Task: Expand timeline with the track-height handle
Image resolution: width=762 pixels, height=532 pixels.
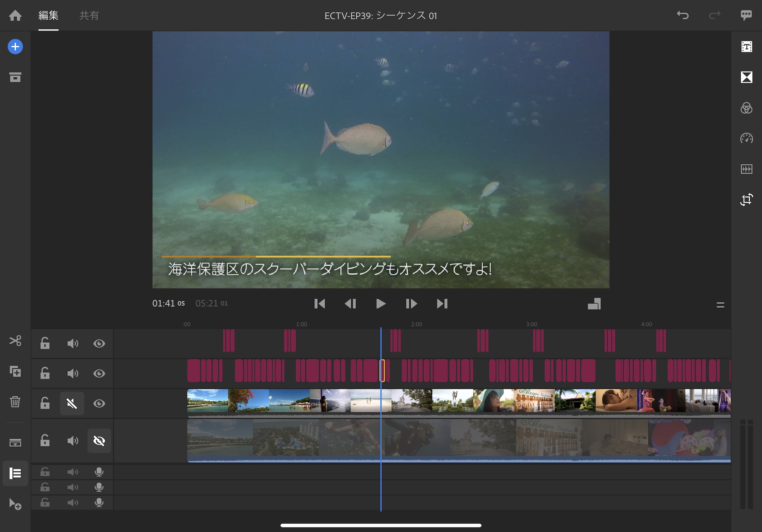Action: click(720, 305)
